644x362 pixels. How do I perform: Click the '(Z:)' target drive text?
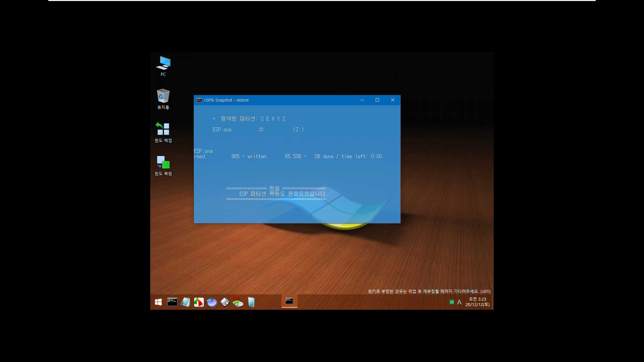tap(298, 129)
